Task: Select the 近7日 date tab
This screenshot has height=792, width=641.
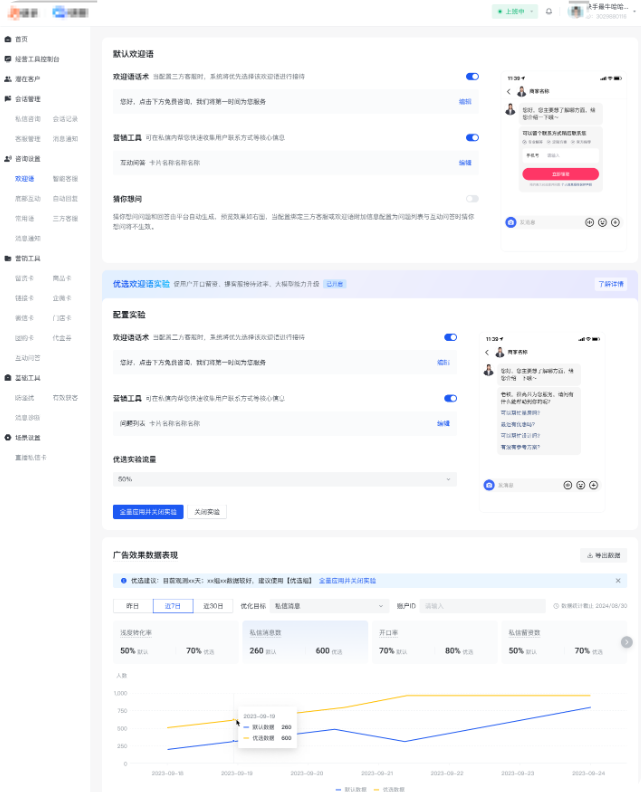Action: tap(173, 606)
